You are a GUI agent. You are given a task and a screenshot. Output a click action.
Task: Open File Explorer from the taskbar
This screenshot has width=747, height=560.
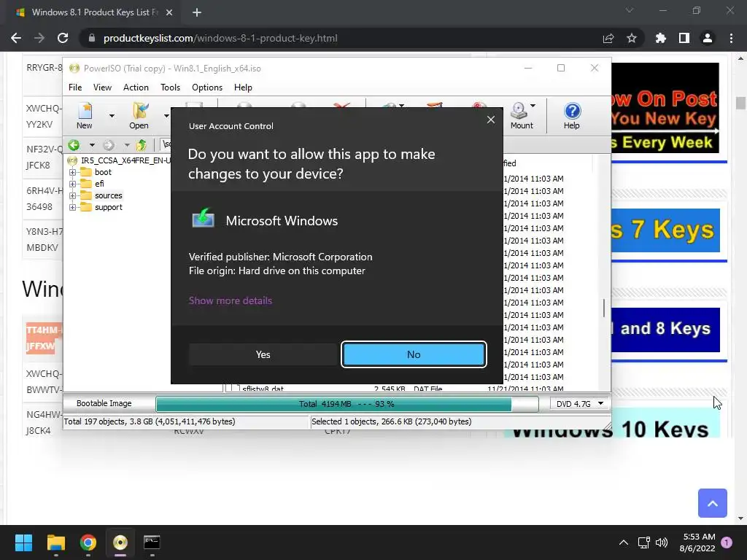click(x=56, y=542)
